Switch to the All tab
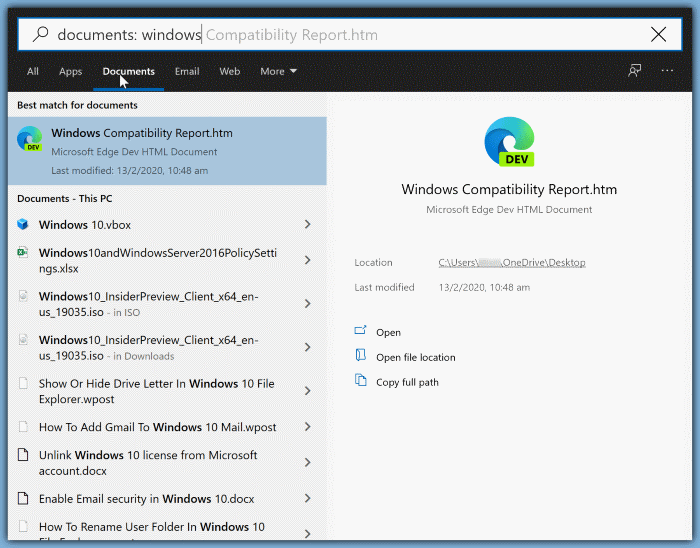The height and width of the screenshot is (548, 700). 33,71
